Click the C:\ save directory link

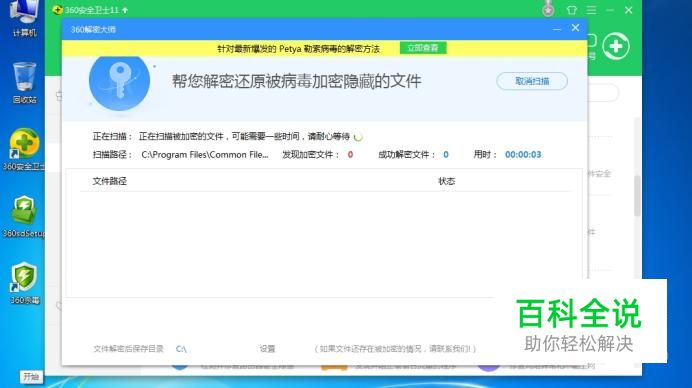181,349
